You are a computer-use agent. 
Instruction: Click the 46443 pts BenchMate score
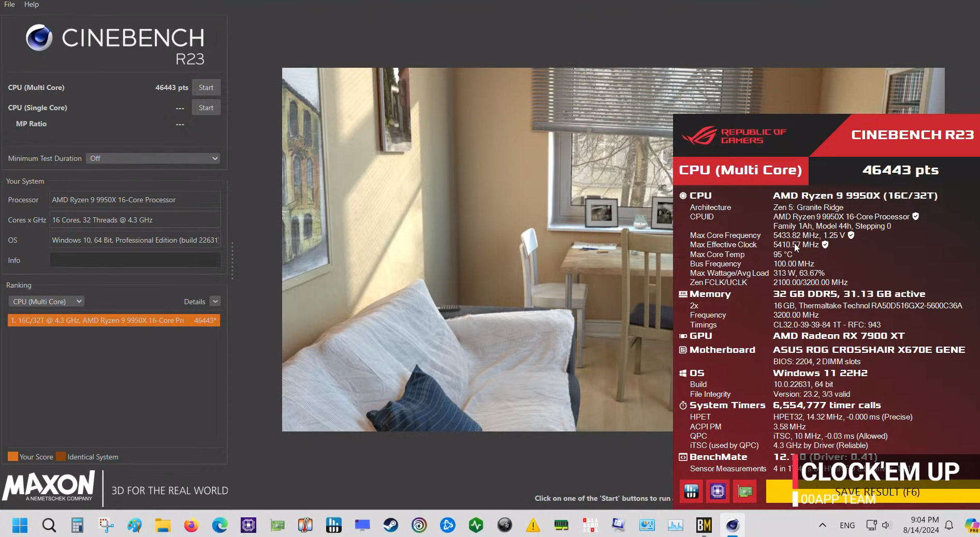pyautogui.click(x=900, y=170)
